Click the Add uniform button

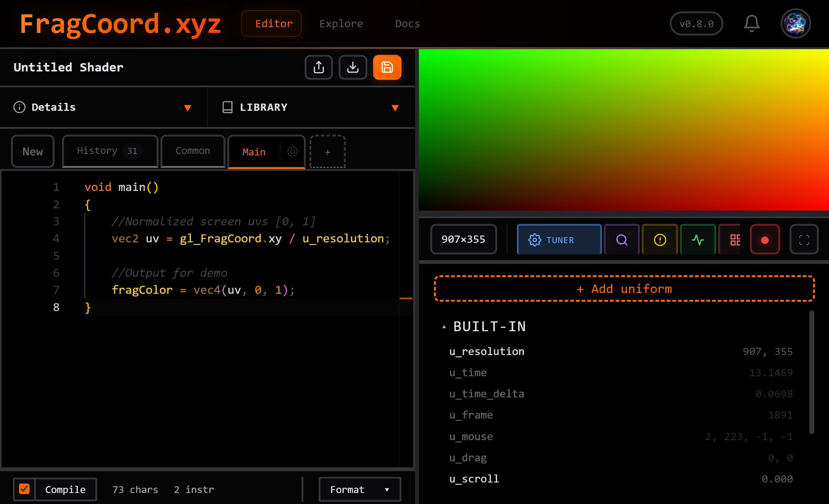(624, 289)
